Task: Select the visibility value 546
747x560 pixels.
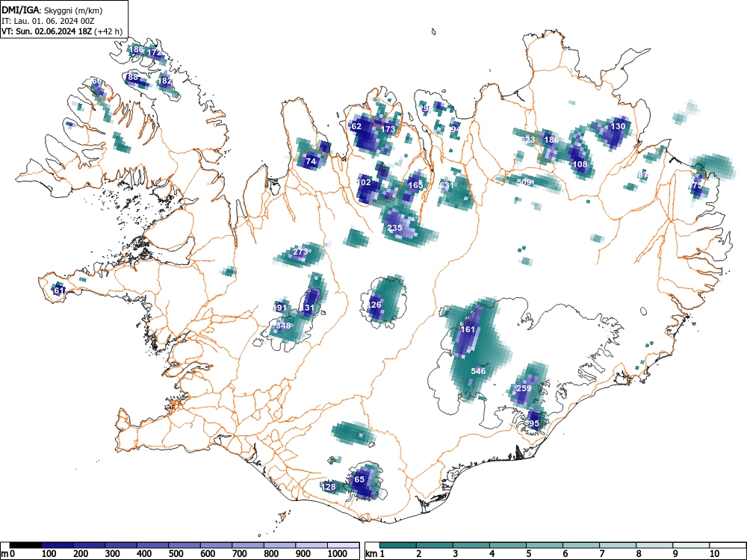Action: [478, 371]
